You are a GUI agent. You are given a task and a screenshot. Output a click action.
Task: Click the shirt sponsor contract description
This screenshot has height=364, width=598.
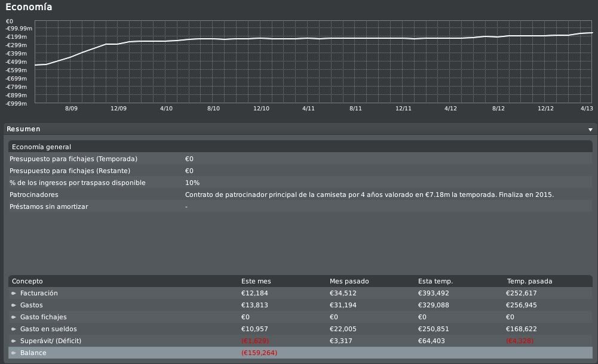pyautogui.click(x=369, y=195)
